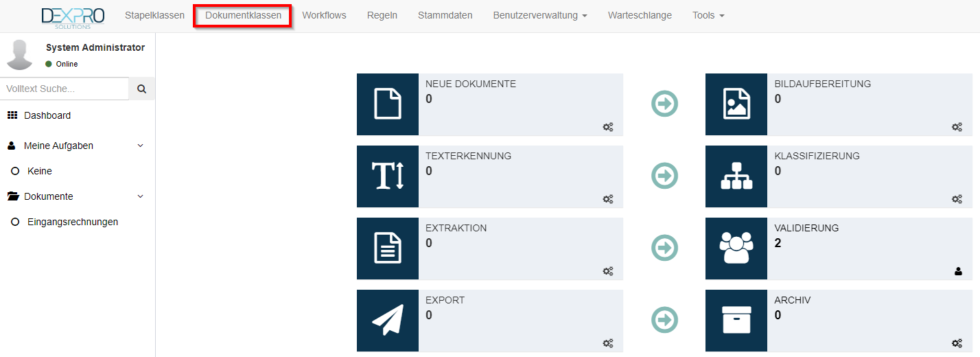Collapse the Dokumente sidebar section

pos(140,196)
